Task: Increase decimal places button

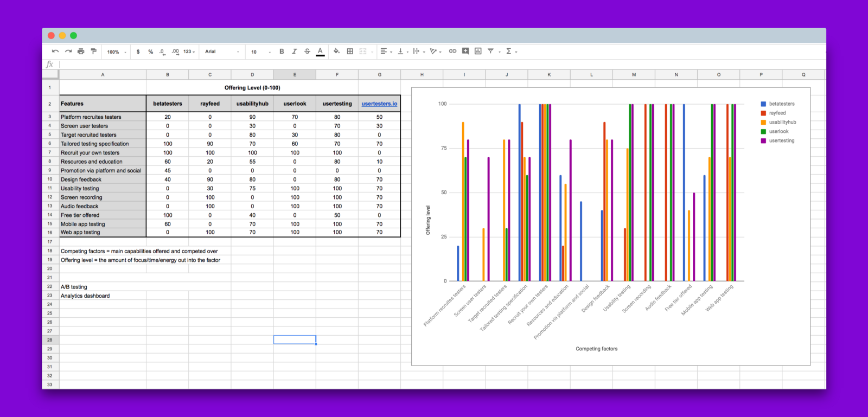Action: pos(175,52)
